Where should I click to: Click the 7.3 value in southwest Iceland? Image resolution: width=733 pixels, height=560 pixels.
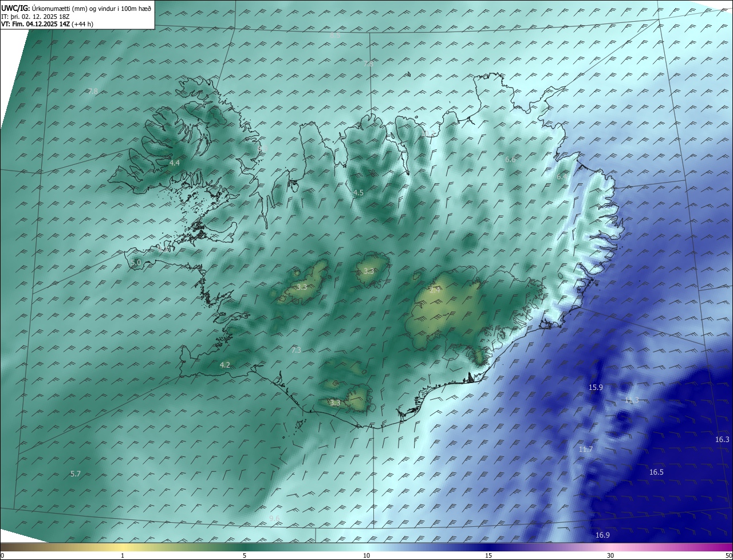point(296,350)
